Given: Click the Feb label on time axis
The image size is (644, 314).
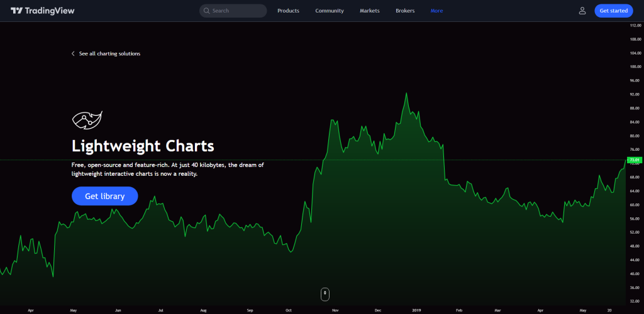Looking at the screenshot, I should coord(459,310).
